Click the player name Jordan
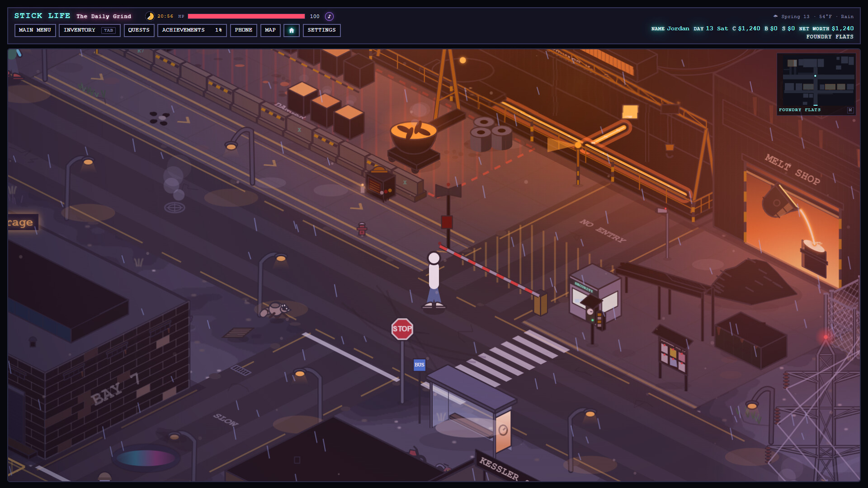This screenshot has height=488, width=868. (678, 28)
